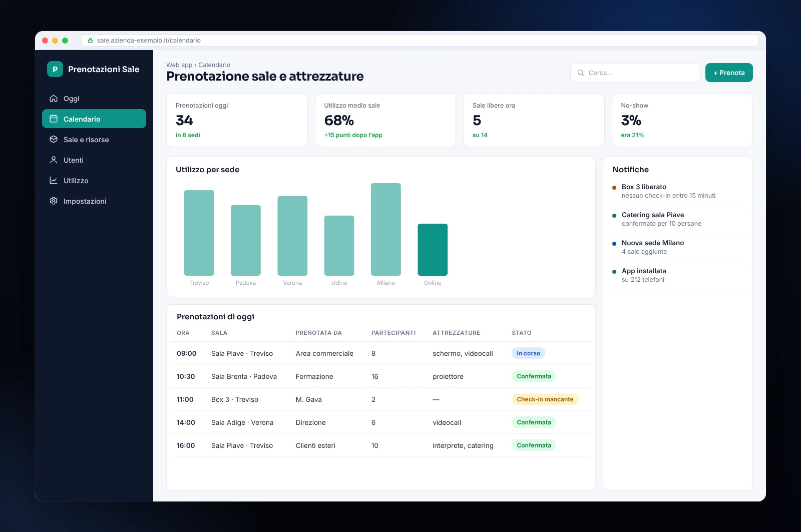Open Sale e risorse section

point(94,140)
